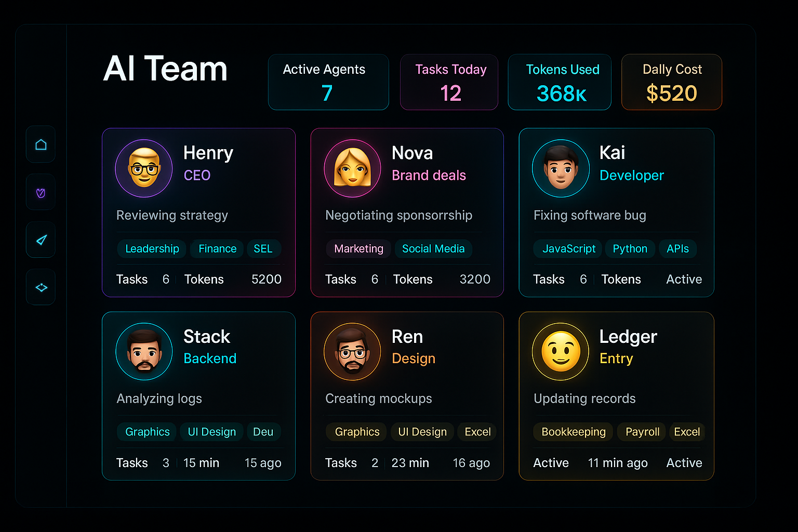Select Kai's developer avatar

[x=561, y=168]
